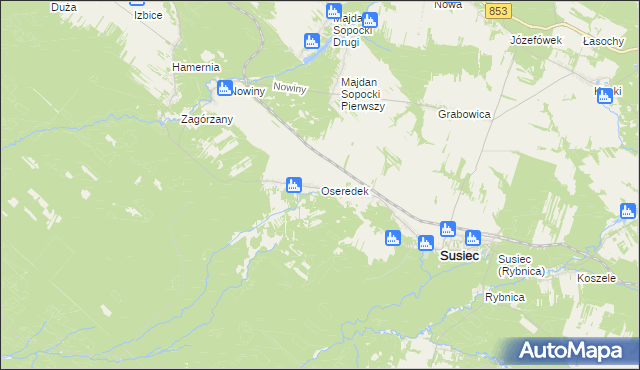
Task: Open the road 853 shield marker
Action: pos(498,11)
